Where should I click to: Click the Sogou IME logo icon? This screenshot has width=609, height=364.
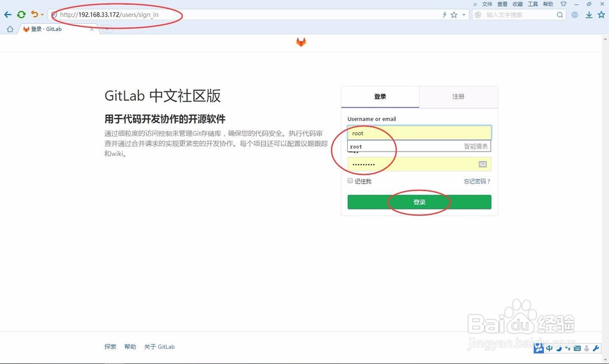(539, 348)
